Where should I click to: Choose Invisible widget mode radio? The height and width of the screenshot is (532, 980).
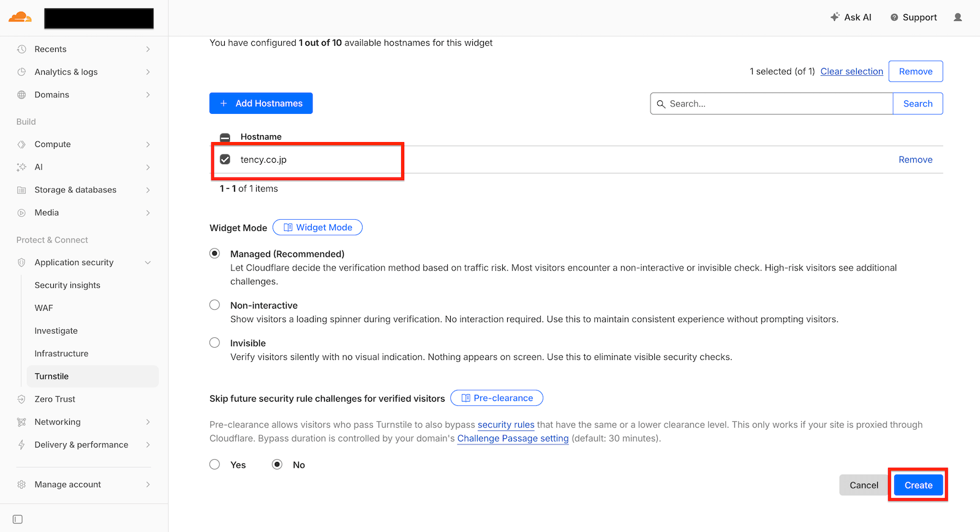tap(214, 343)
